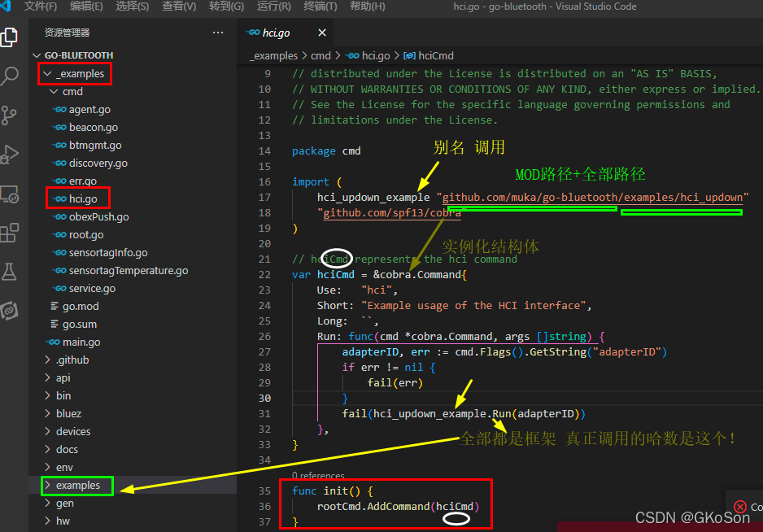Open the Run and Debug view icon
The height and width of the screenshot is (532, 763).
pyautogui.click(x=9, y=155)
